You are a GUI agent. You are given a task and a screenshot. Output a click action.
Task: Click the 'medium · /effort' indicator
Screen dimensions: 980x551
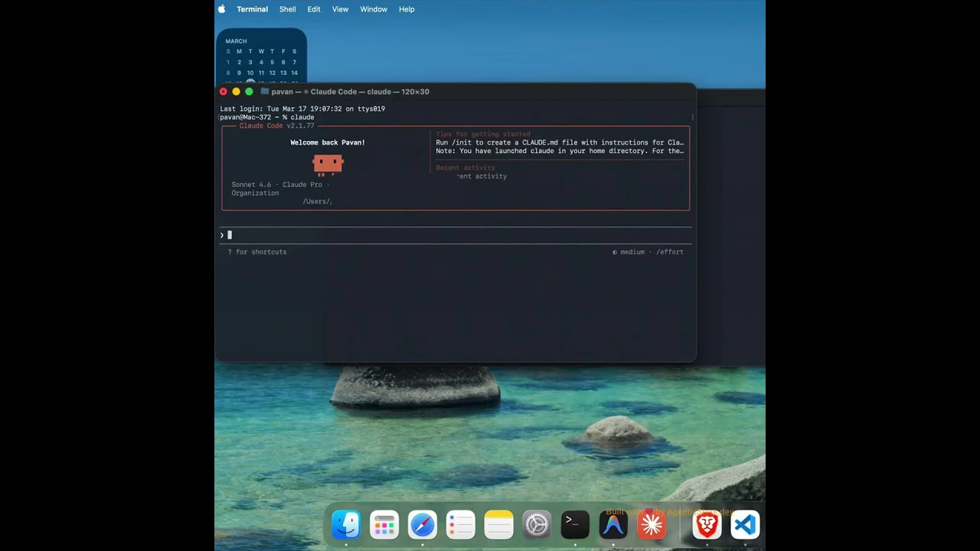click(x=648, y=252)
